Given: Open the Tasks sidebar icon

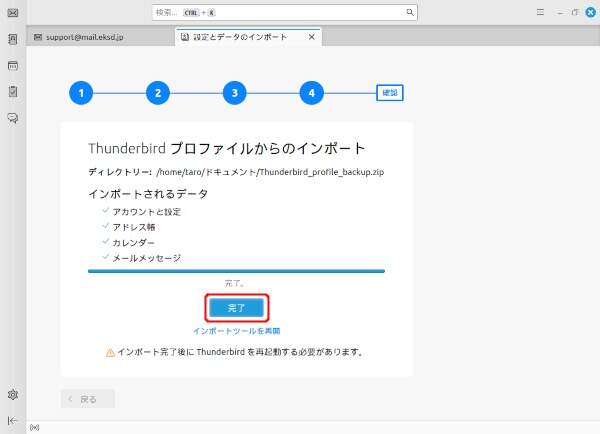Looking at the screenshot, I should pyautogui.click(x=13, y=91).
